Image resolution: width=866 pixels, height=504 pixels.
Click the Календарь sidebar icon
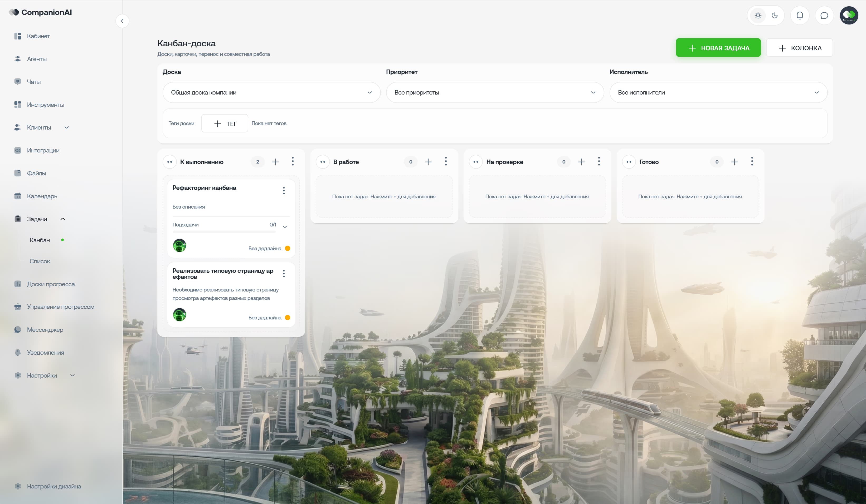click(x=18, y=196)
